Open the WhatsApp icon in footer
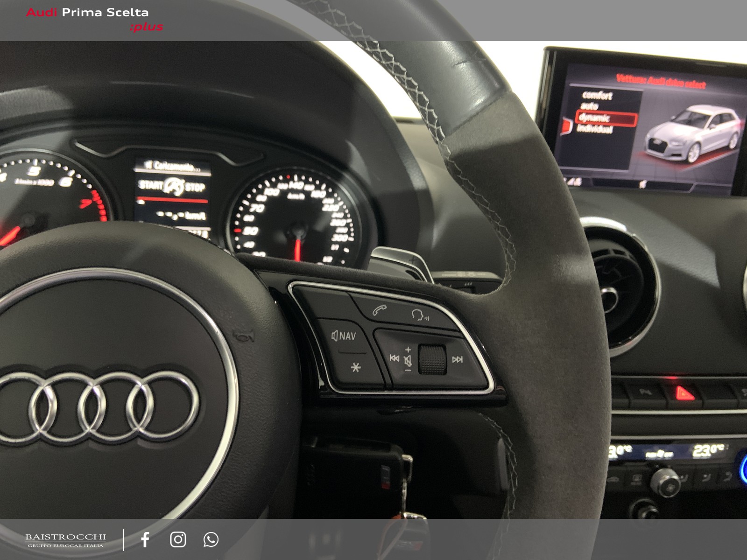This screenshot has height=560, width=747. click(x=211, y=539)
